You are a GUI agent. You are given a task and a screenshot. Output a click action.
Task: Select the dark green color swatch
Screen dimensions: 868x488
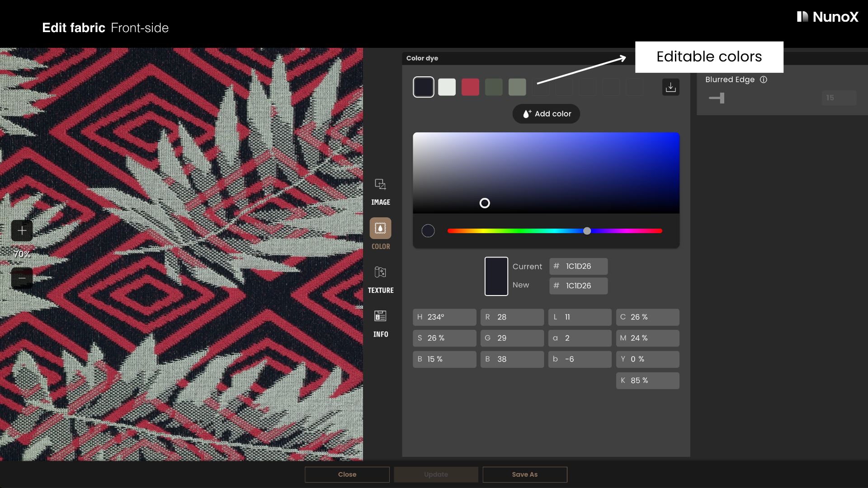tap(494, 87)
